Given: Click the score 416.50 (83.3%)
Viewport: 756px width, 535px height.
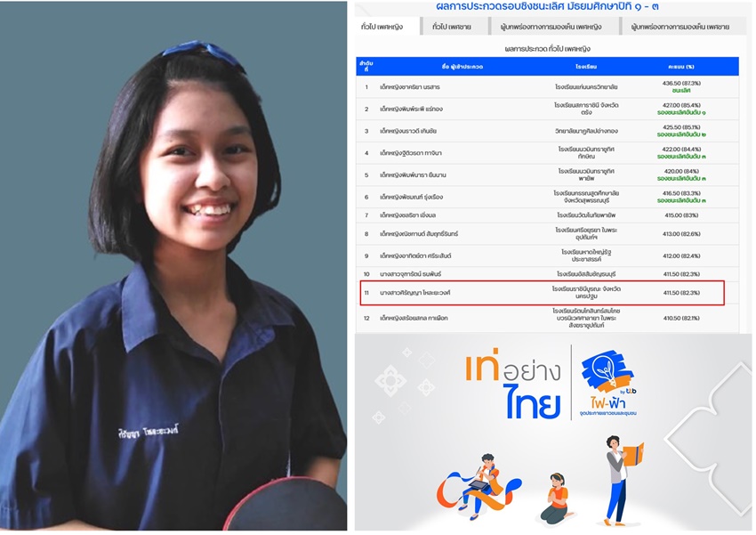Looking at the screenshot, I should click(681, 193).
